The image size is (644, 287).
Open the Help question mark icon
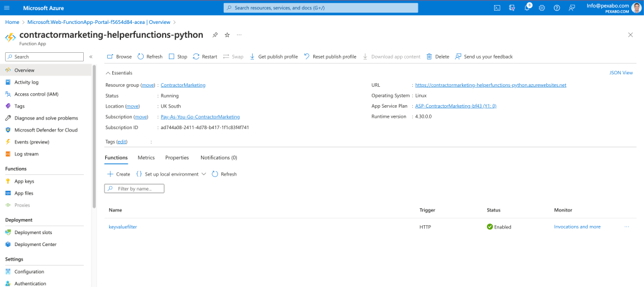point(556,8)
